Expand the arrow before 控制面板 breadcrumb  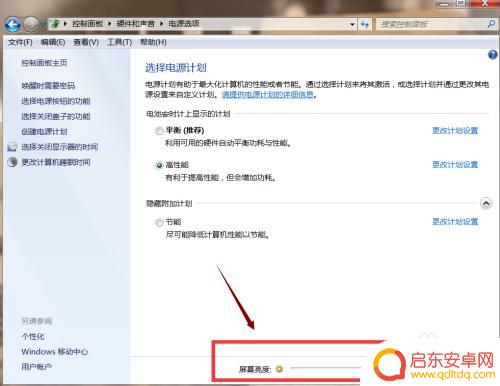(x=65, y=24)
